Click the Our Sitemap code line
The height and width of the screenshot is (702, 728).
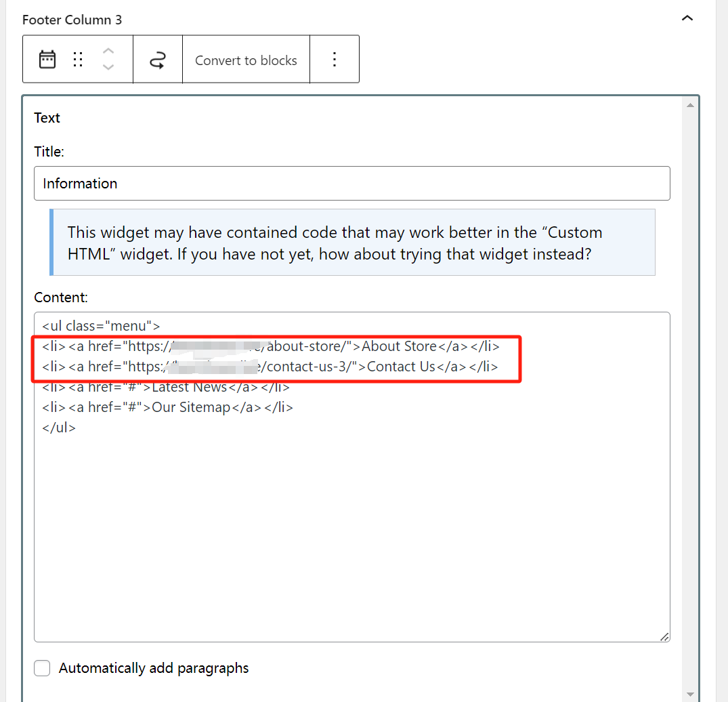(x=167, y=407)
